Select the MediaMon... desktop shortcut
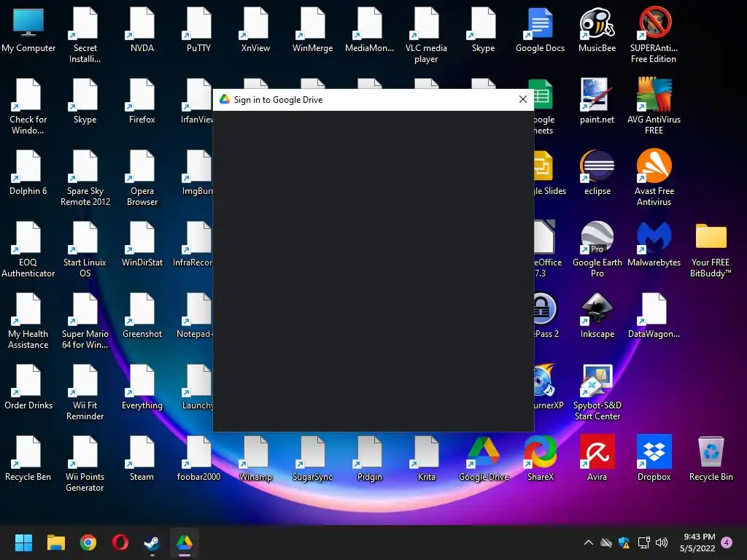This screenshot has height=560, width=747. click(369, 29)
